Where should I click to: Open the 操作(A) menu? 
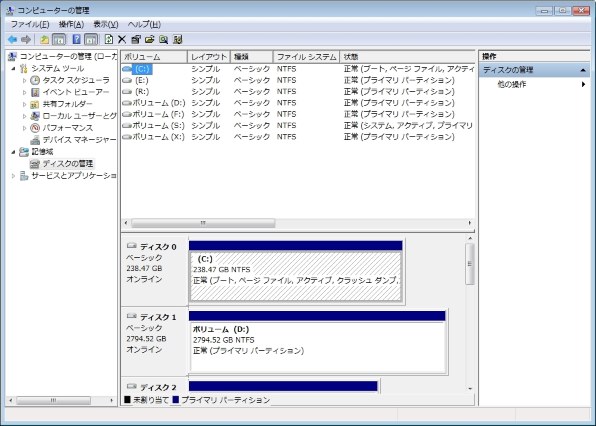click(71, 25)
